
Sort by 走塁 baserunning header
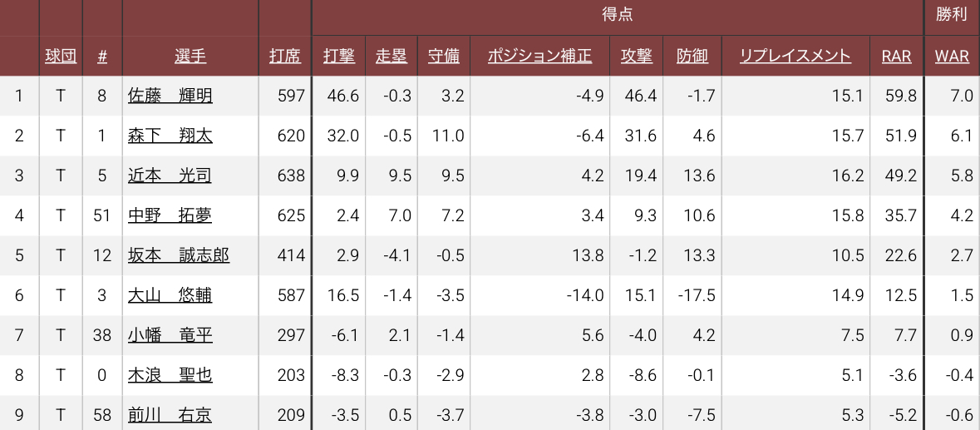(x=391, y=56)
